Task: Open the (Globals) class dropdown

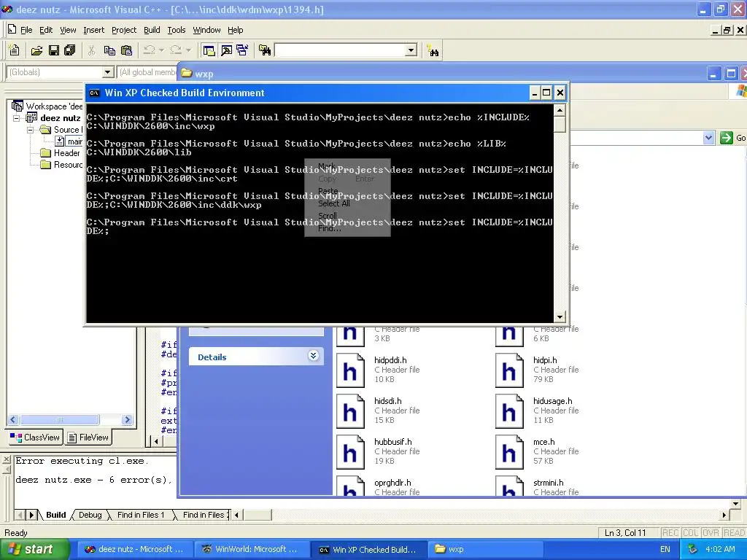Action: tap(108, 72)
